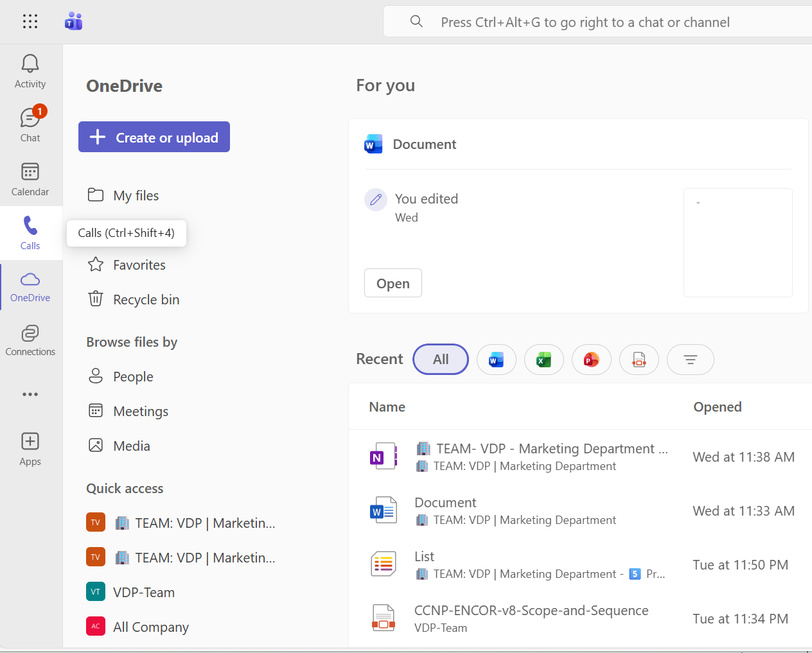Click the List file icon
This screenshot has height=653, width=812.
click(x=384, y=564)
